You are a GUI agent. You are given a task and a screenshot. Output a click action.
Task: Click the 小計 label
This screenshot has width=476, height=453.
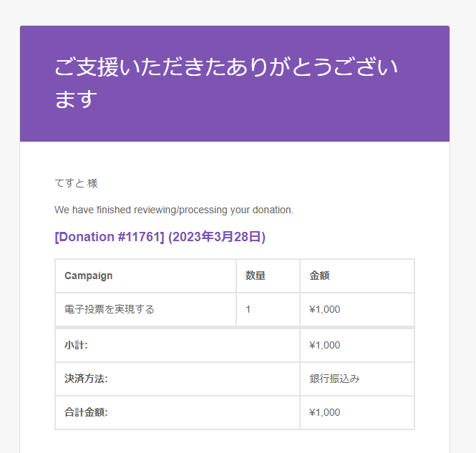point(76,345)
